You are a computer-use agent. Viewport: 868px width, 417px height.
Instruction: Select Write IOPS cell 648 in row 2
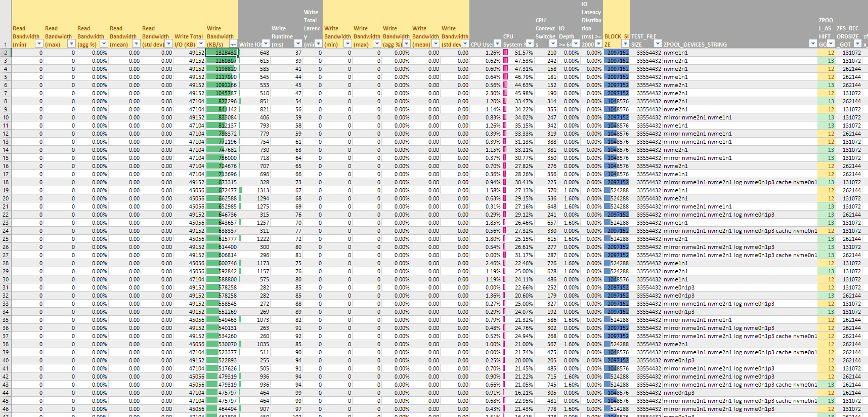254,53
